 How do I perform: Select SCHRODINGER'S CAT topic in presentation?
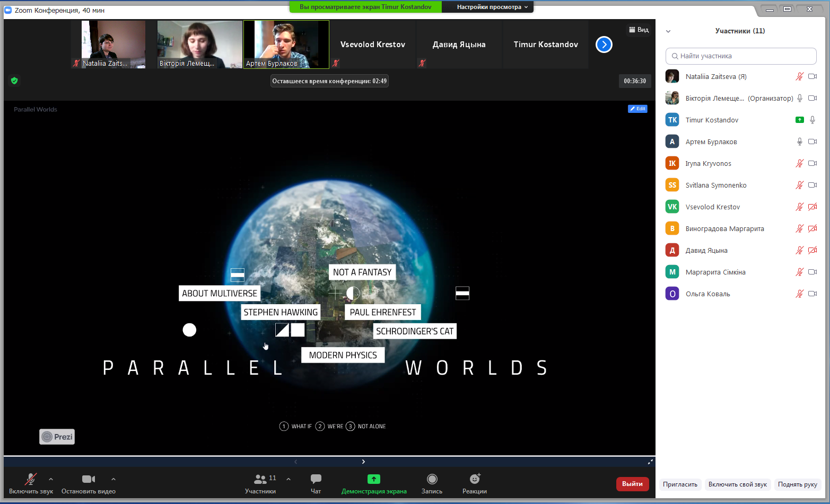pos(414,331)
